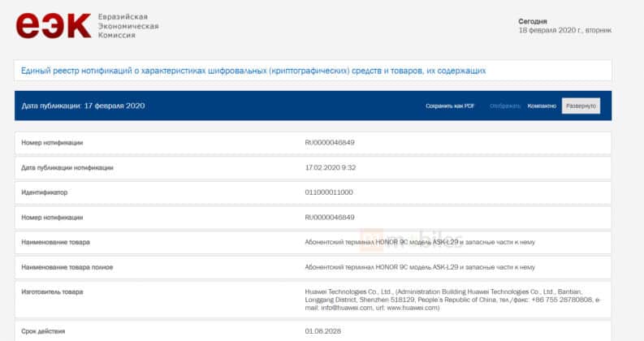The width and height of the screenshot is (644, 341).
Task: Select the expiry date 01.08.2028
Action: [x=322, y=332]
